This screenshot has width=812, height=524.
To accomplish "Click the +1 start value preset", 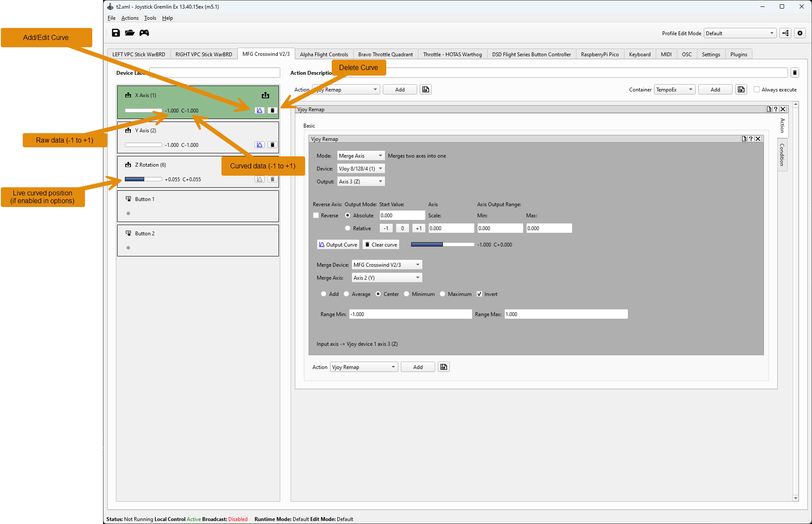I will (x=418, y=228).
